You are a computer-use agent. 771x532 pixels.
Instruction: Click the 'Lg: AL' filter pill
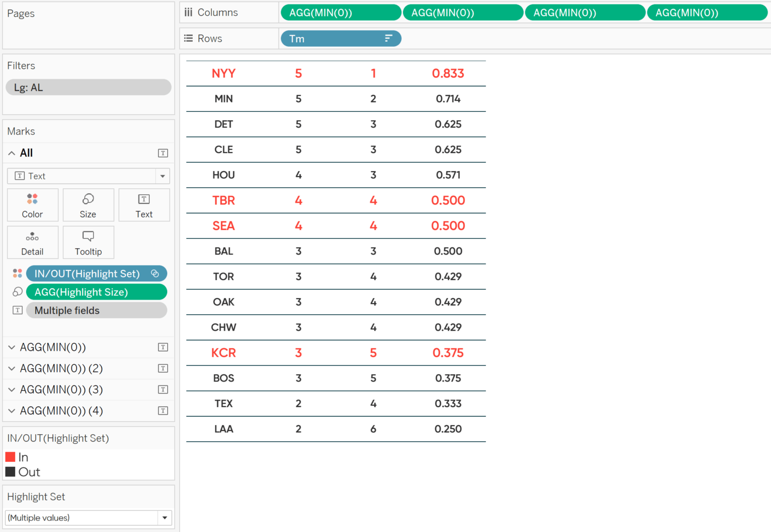pos(88,87)
